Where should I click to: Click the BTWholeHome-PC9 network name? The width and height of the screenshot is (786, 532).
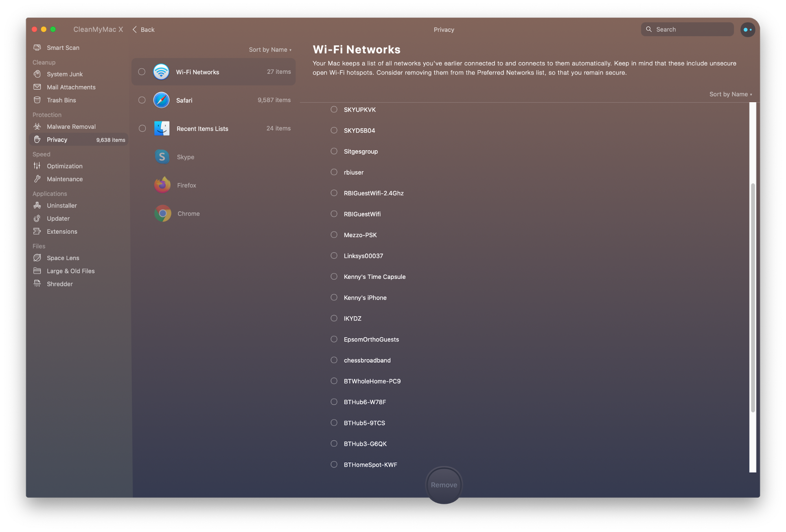tap(372, 381)
